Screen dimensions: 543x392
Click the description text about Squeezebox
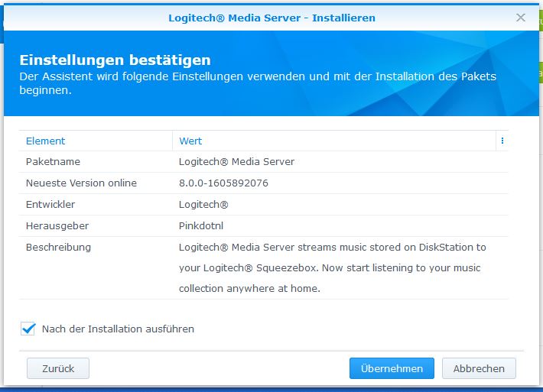tap(333, 267)
